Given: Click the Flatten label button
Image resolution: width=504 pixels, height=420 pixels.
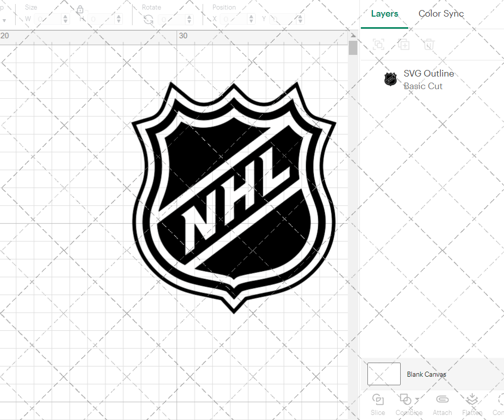Looking at the screenshot, I should click(x=472, y=412).
